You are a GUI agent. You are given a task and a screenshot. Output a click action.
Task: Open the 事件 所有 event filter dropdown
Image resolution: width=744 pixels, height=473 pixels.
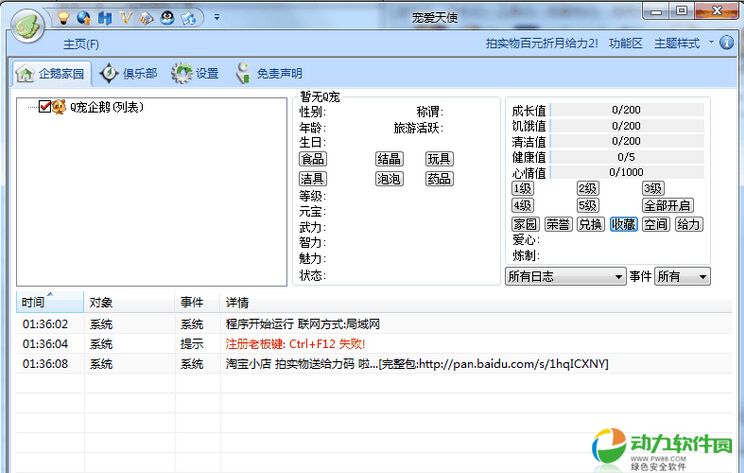pos(682,276)
